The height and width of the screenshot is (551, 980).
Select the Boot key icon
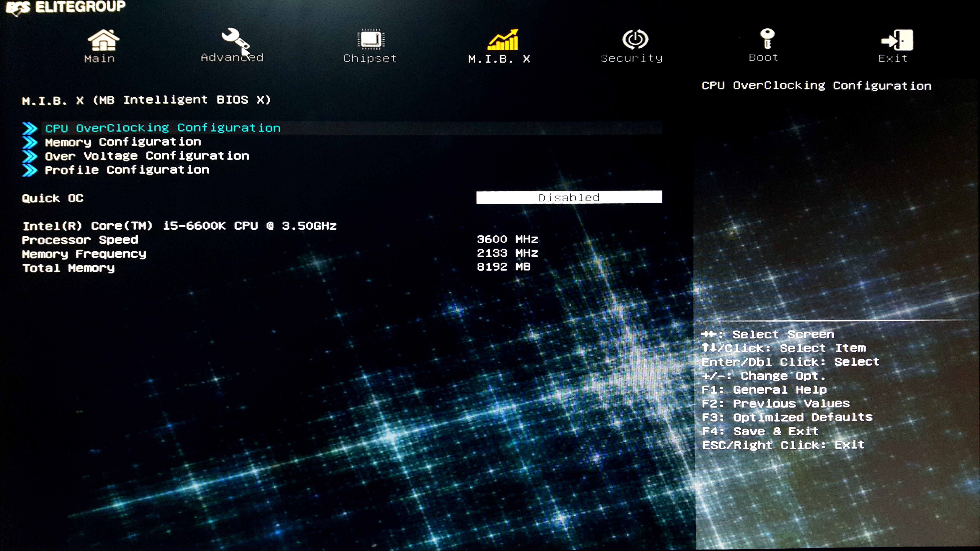767,38
